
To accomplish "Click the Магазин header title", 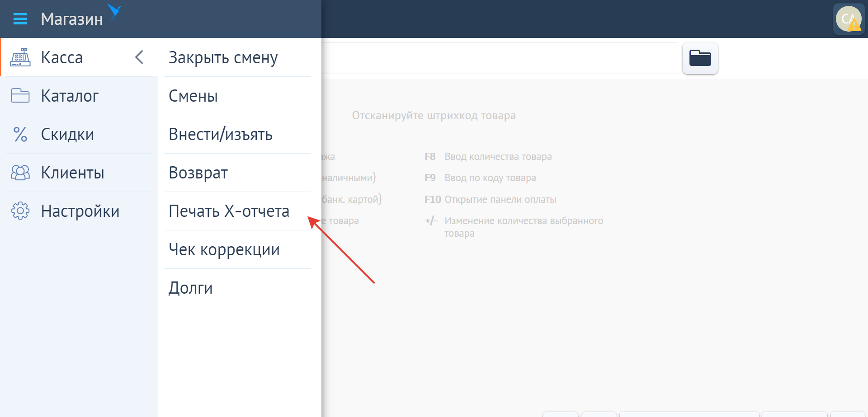I will click(72, 19).
